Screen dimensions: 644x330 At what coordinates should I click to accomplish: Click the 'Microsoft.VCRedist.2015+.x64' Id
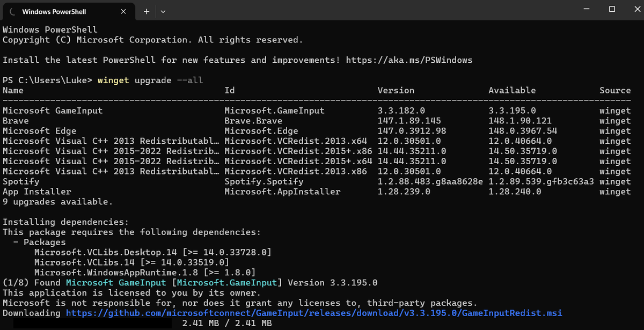(x=298, y=162)
